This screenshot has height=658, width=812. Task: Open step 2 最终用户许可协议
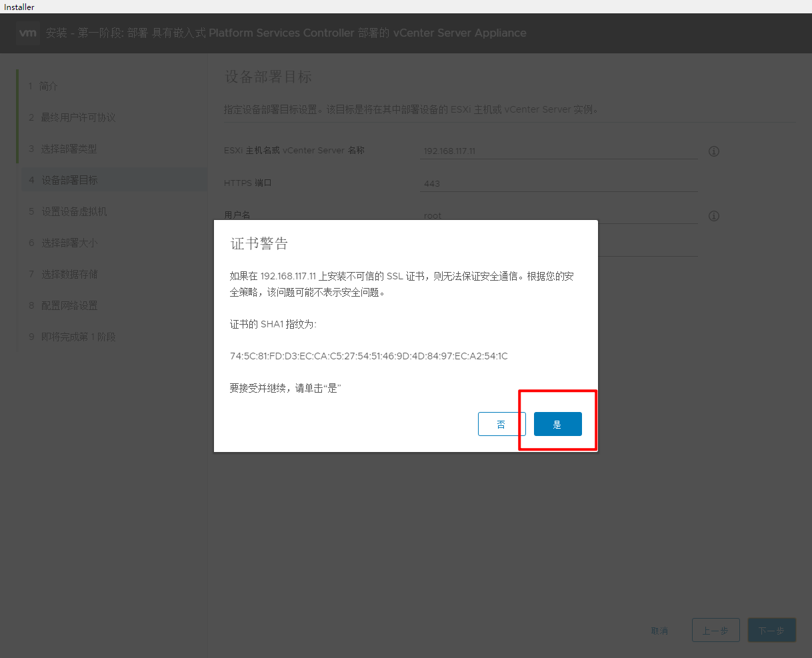78,117
